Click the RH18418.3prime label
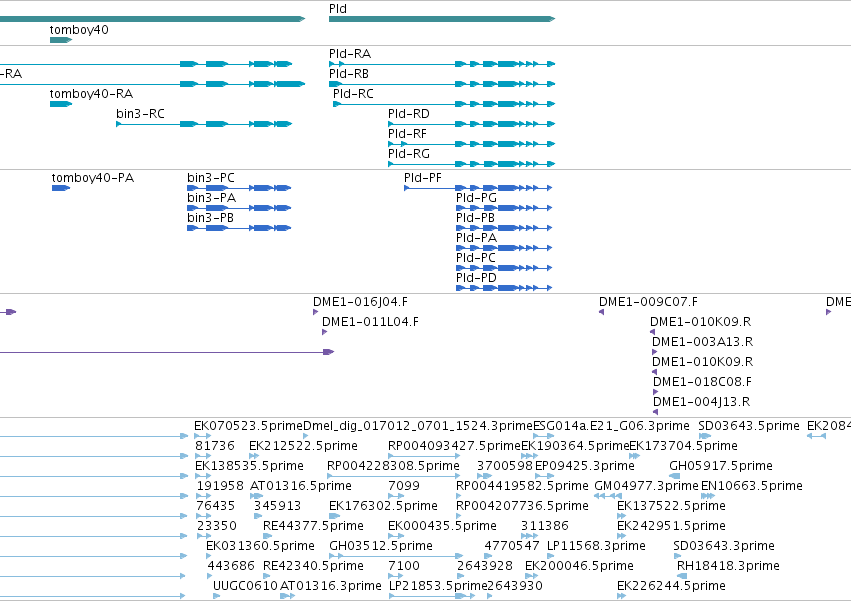This screenshot has width=851, height=601. click(x=728, y=566)
